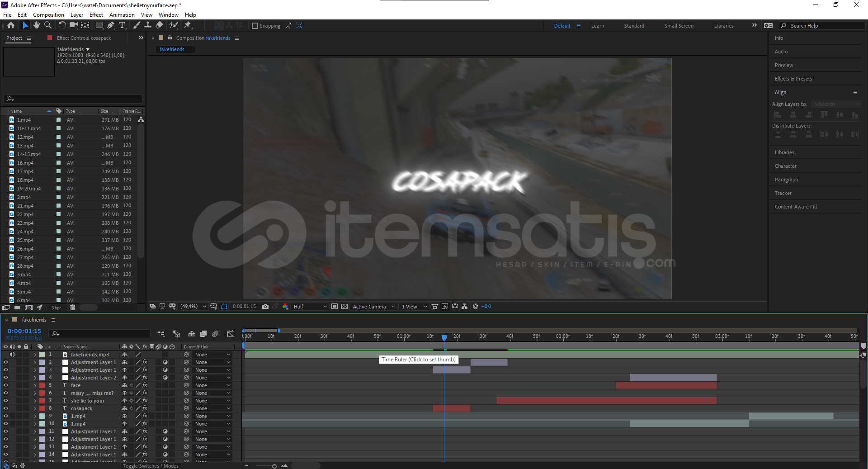868x469 pixels.
Task: Mute the fakefriends.mp3 audio layer
Action: 13,355
